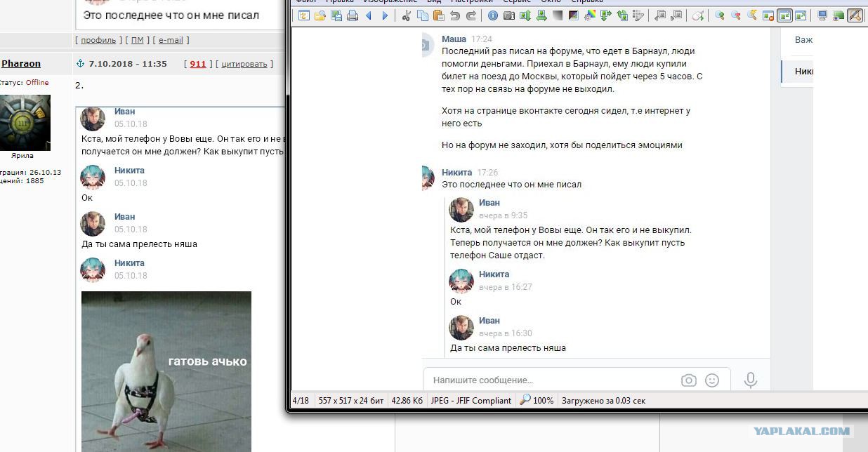Zoom in with the magnifier plus icon
868x452 pixels.
[719, 15]
